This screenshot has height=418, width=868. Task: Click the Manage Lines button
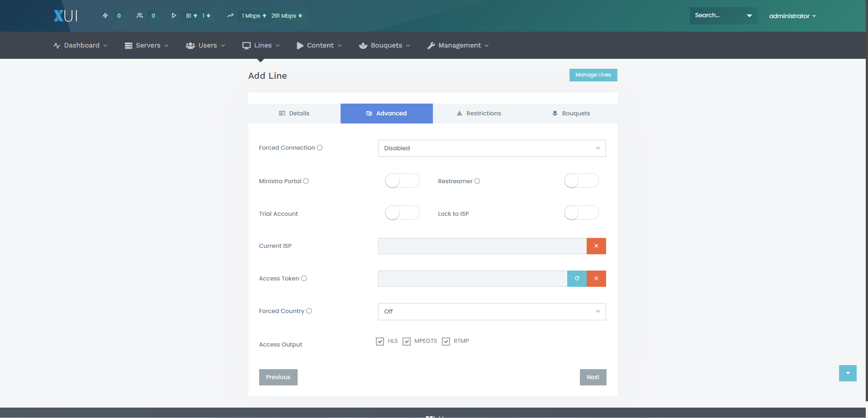593,75
